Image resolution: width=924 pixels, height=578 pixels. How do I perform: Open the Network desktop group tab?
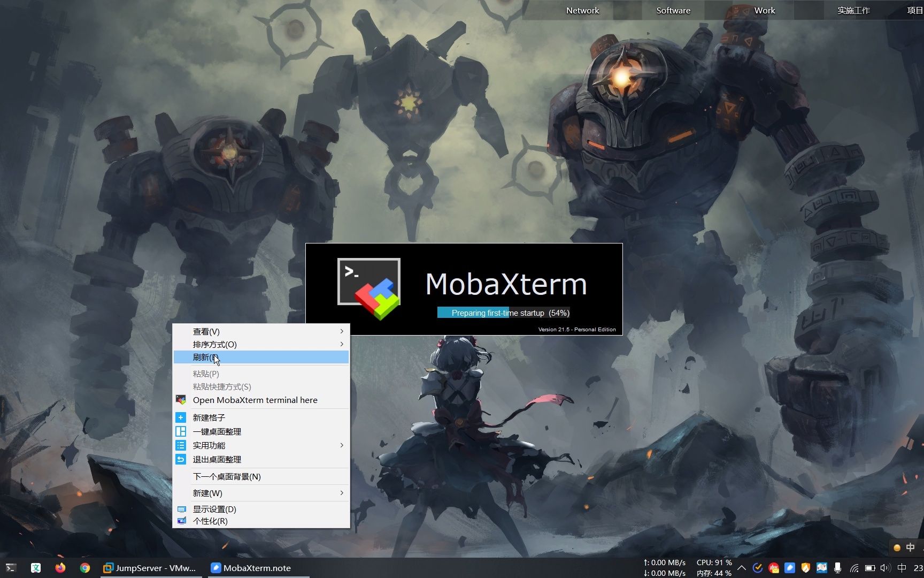[x=582, y=10]
